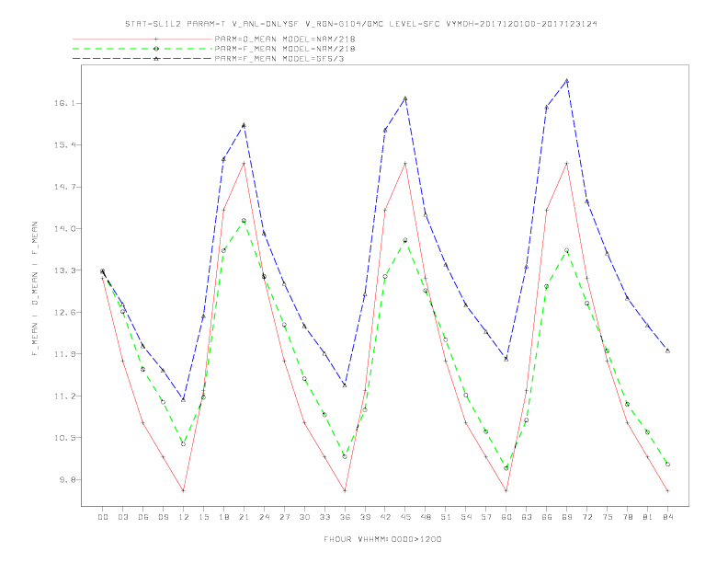The height and width of the screenshot is (563, 728).
Task: Click the blue GFS peak marker at hour 21
Action: (x=244, y=125)
